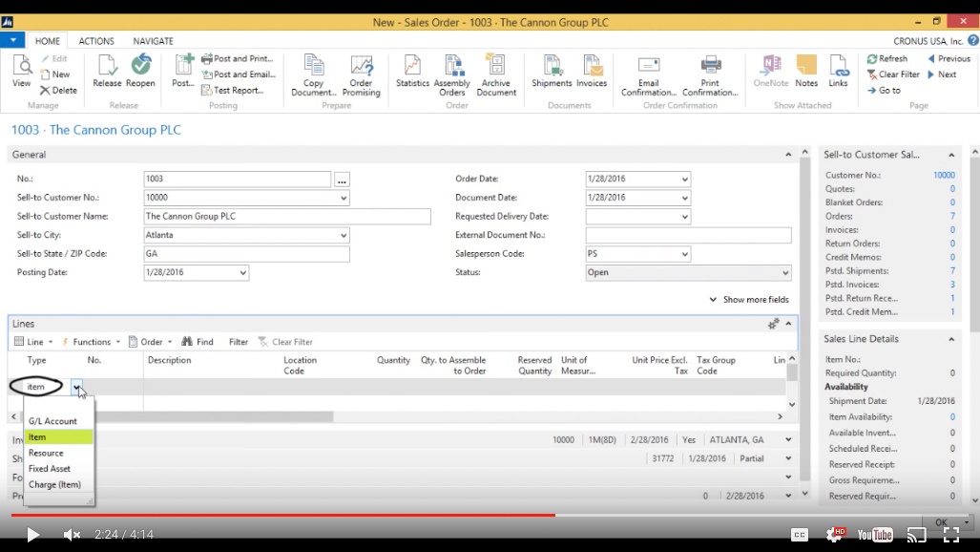Click Filter in Lines toolbar

coord(239,342)
